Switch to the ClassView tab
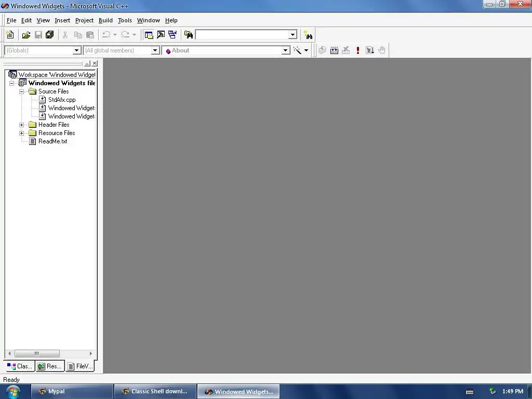This screenshot has height=399, width=532. [x=20, y=366]
